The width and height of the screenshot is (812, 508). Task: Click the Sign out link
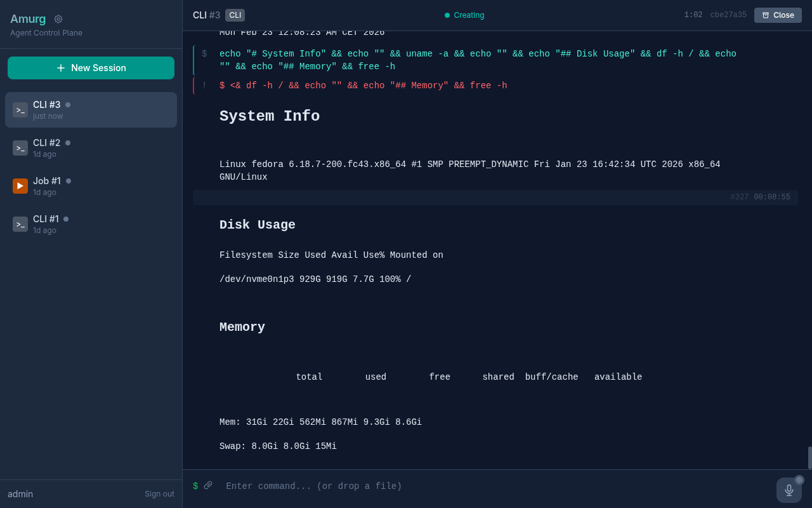[x=159, y=494]
